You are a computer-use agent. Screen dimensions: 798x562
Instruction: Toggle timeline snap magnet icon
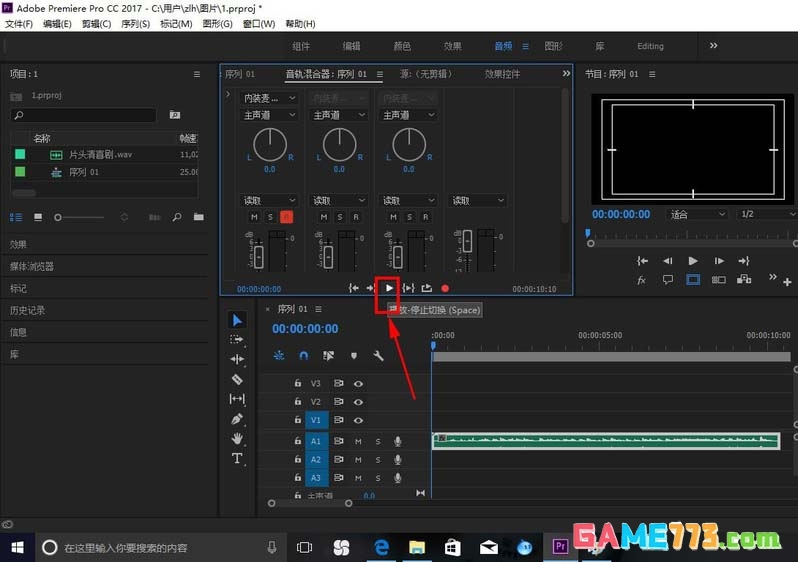pos(304,355)
